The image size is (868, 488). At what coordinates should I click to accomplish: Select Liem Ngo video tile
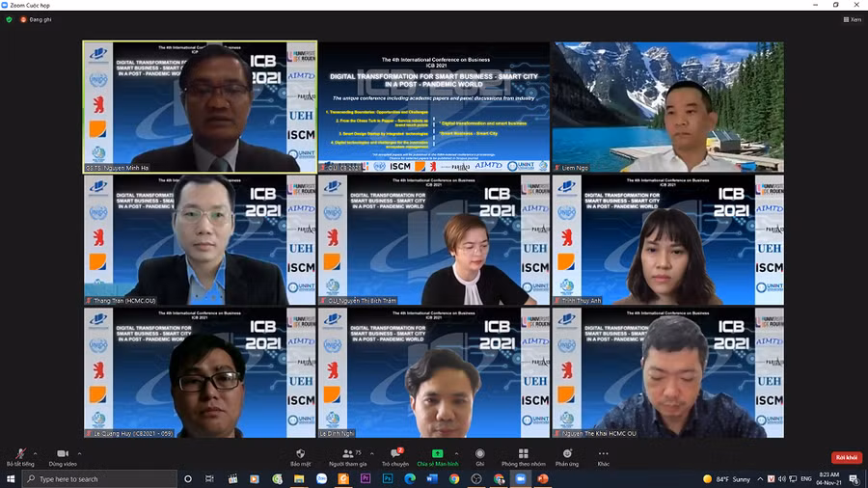coord(668,107)
